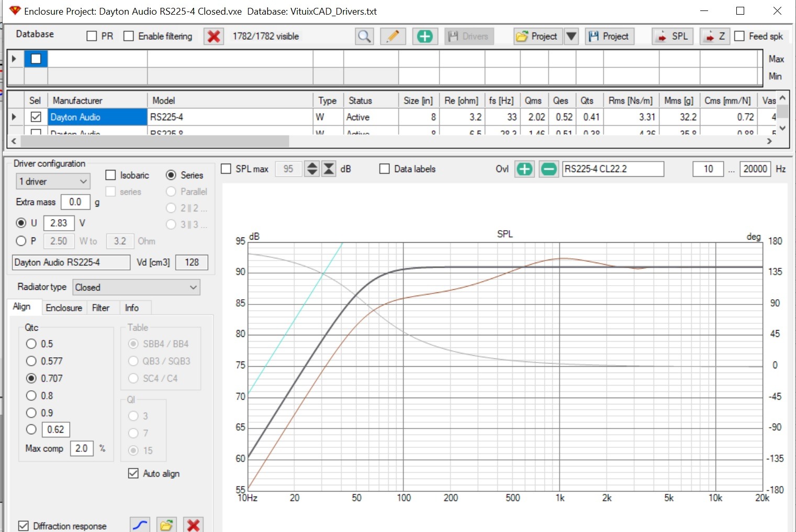Click the Vd [cm3] 128 field
This screenshot has height=532, width=796.
tap(192, 262)
